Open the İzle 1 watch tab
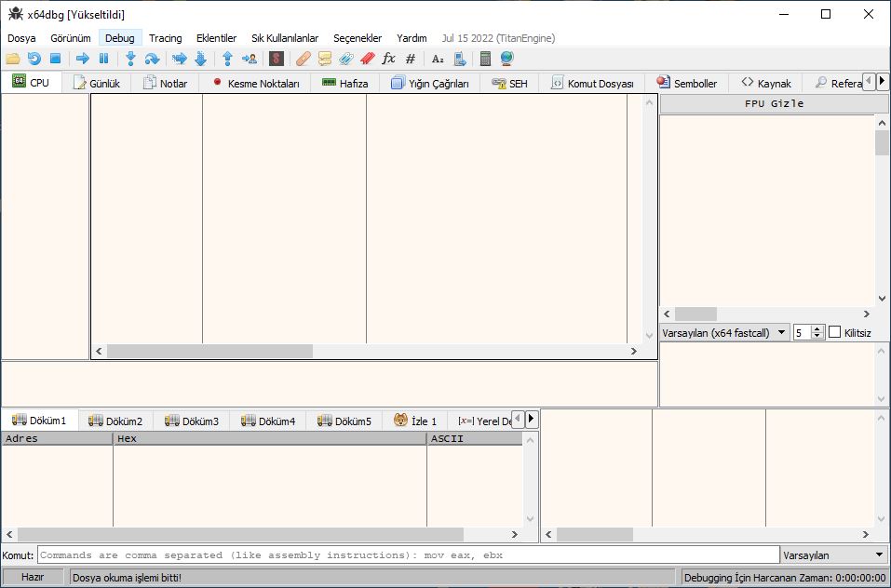This screenshot has height=588, width=891. click(x=415, y=421)
